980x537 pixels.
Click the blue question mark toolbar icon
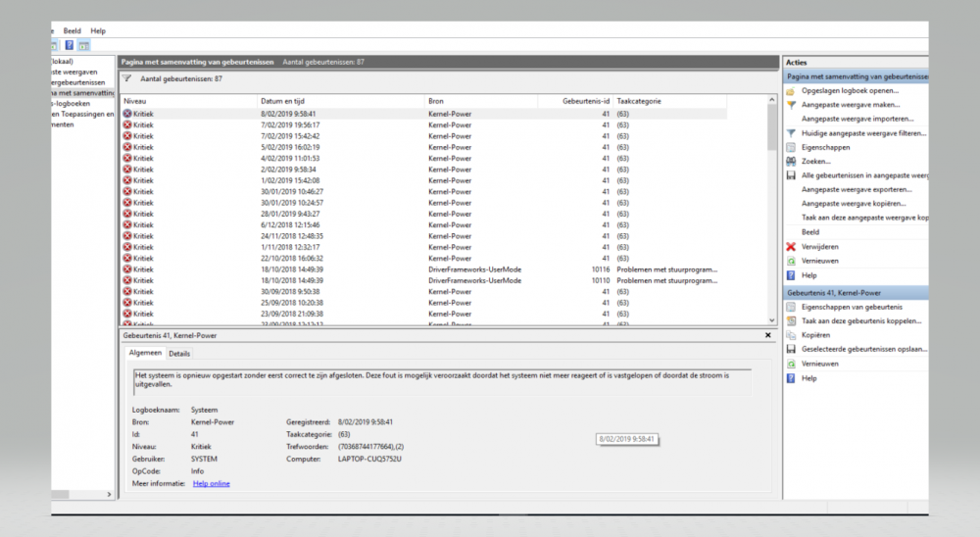pos(70,45)
